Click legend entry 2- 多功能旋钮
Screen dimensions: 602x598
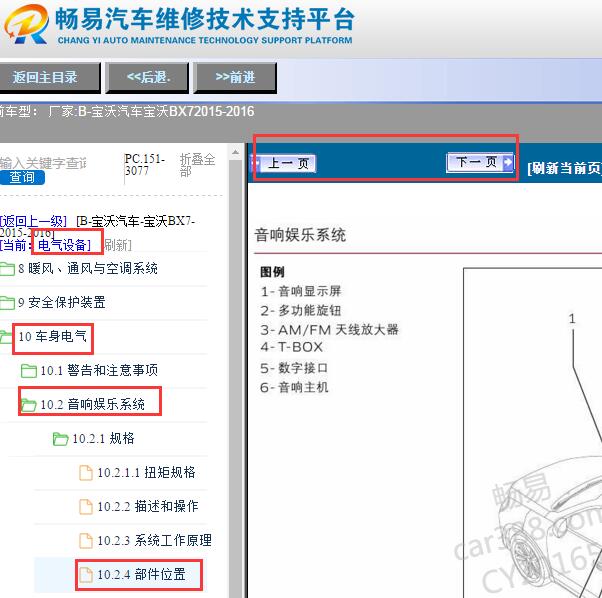point(301,311)
